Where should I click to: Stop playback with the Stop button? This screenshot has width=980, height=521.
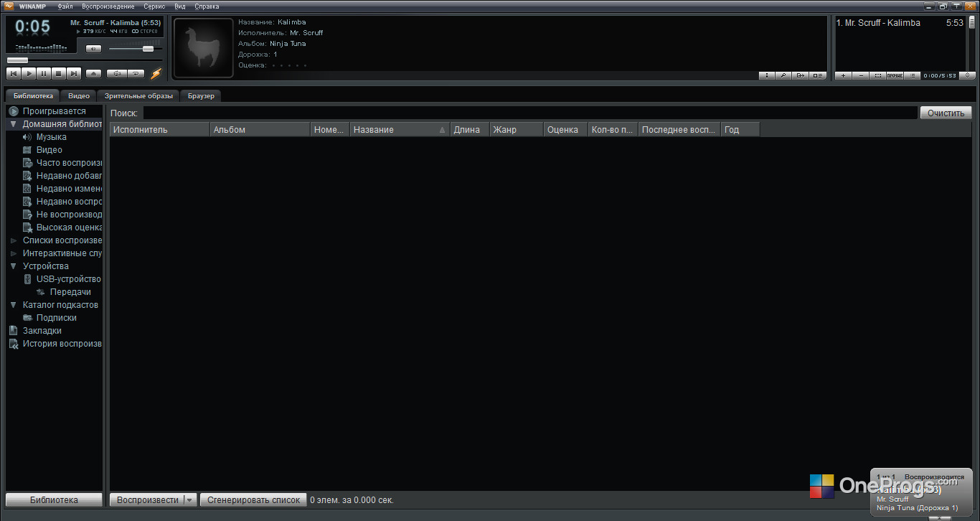coord(59,73)
